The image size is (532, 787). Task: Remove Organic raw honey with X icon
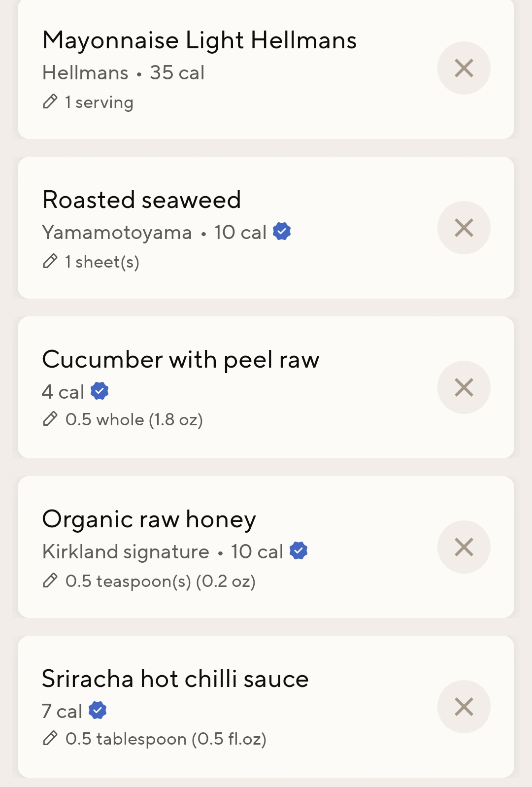pos(464,547)
